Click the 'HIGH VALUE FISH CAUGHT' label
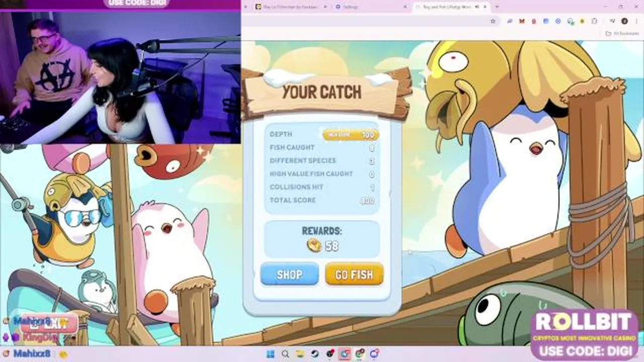 point(311,174)
